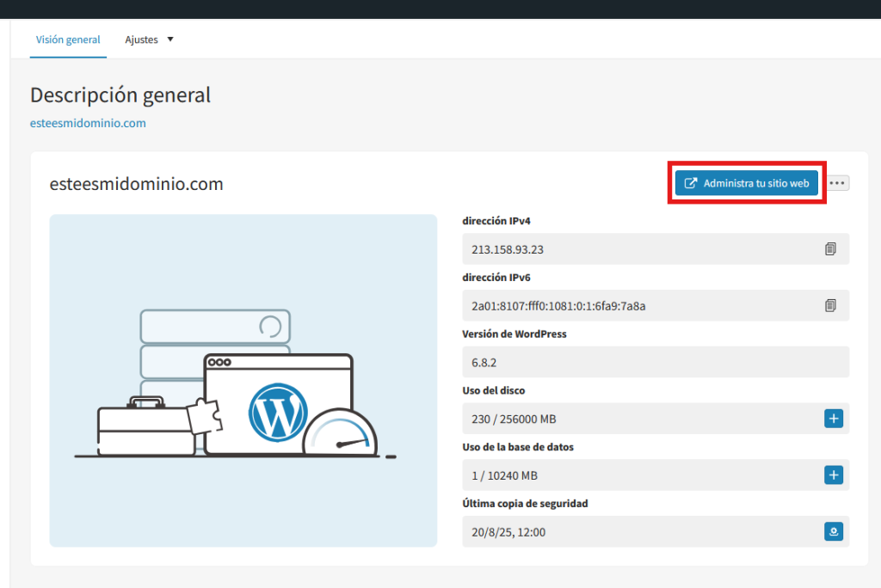Click the last backup date 20/8/25, 12:00
This screenshot has height=588, width=881.
click(x=508, y=532)
